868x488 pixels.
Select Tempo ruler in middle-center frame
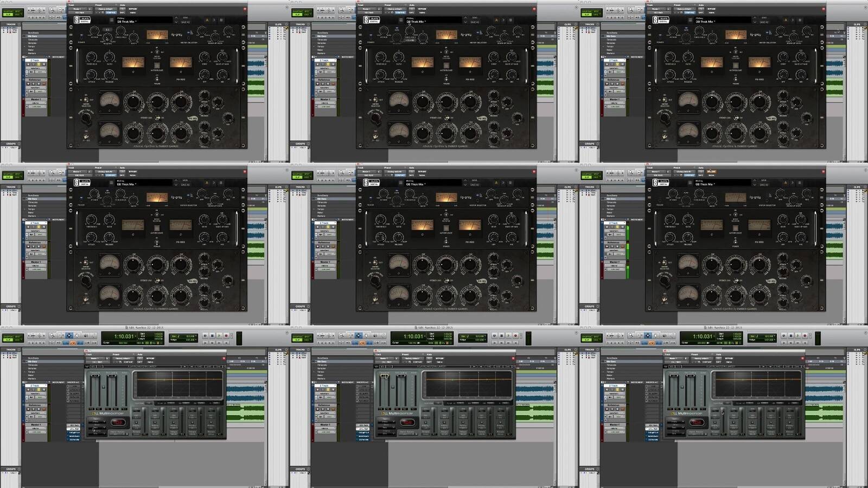tap(321, 209)
